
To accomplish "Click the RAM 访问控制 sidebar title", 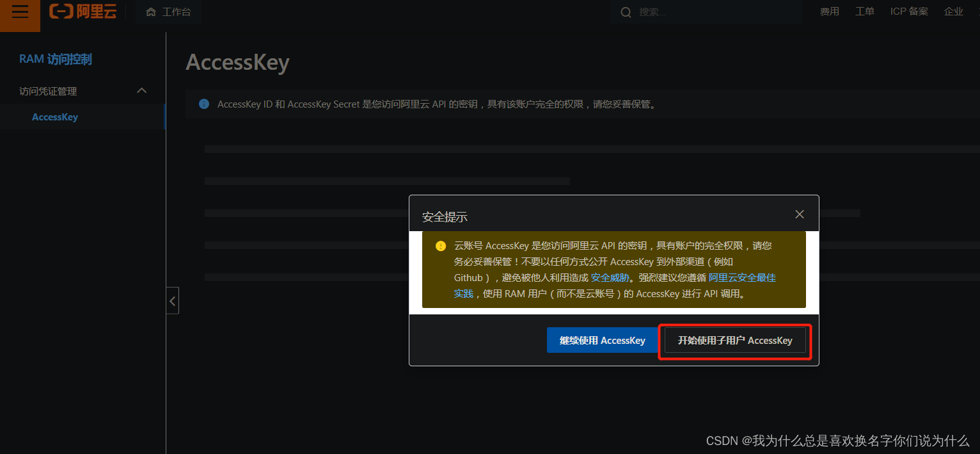I will point(56,59).
